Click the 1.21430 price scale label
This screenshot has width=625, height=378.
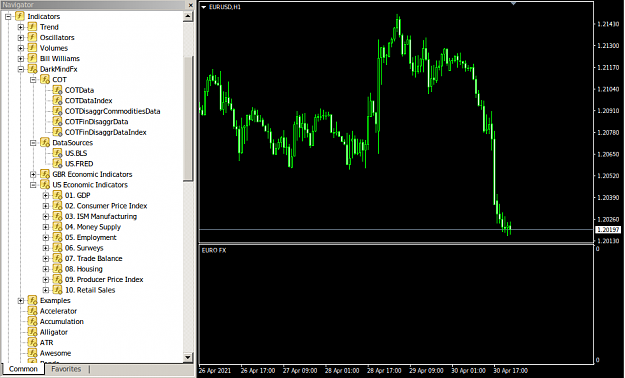click(608, 24)
